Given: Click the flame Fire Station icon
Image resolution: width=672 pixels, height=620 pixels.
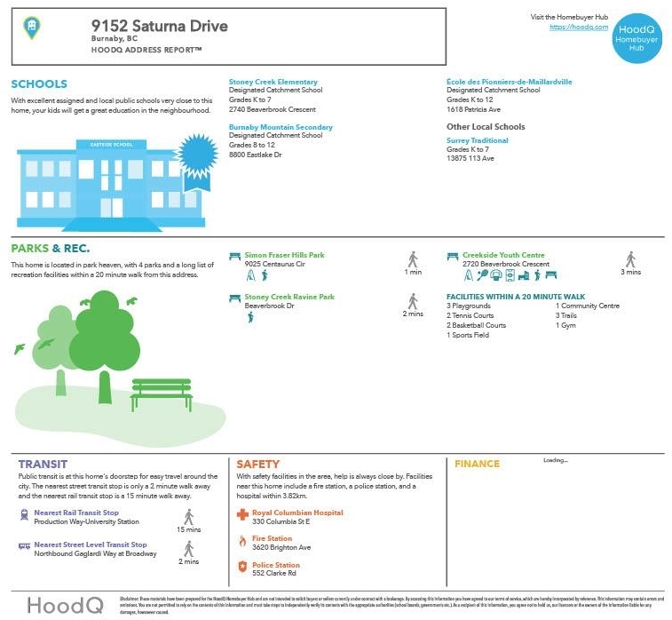Looking at the screenshot, I should (x=242, y=541).
